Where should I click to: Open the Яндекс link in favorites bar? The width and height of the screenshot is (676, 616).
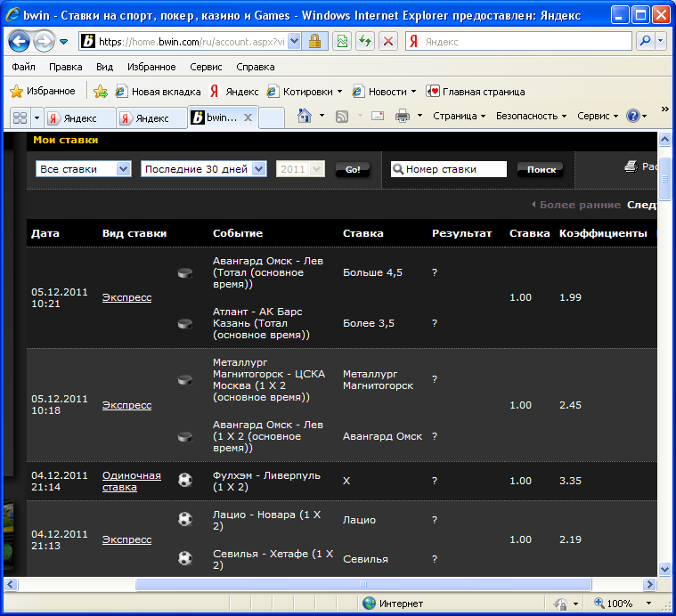tap(234, 92)
